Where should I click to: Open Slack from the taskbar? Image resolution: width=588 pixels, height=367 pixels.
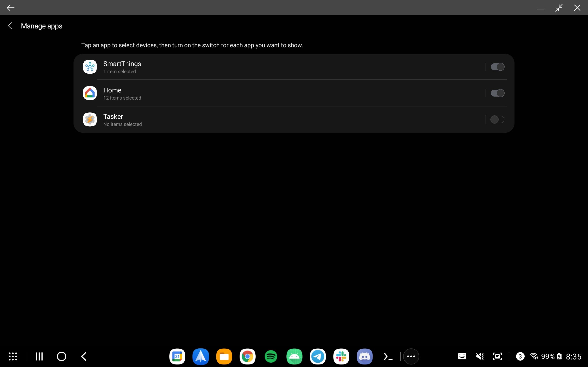tap(341, 356)
